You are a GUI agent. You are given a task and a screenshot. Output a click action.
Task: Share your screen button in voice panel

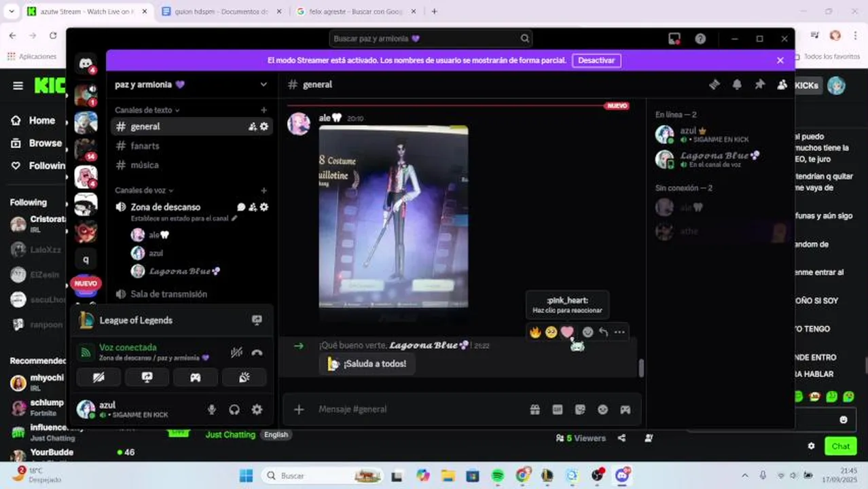147,378
